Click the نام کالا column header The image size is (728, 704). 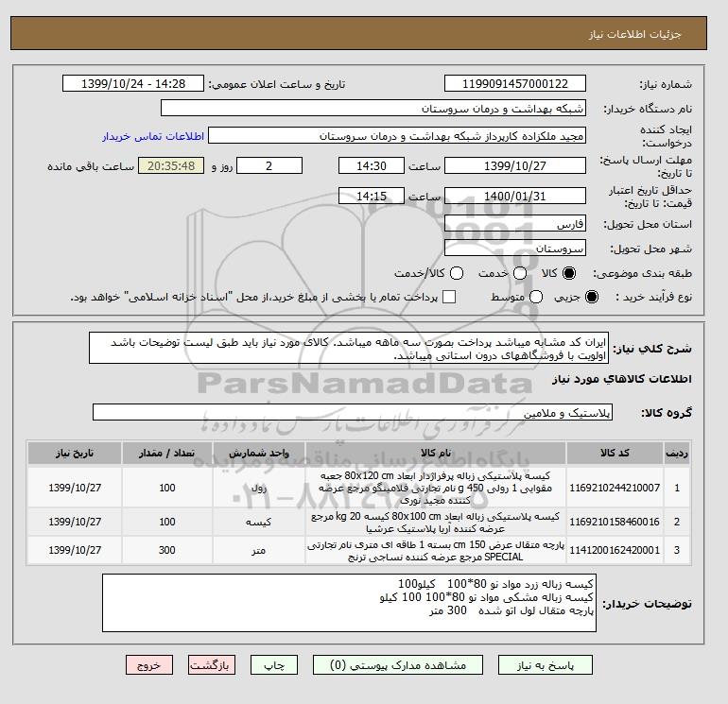coord(436,453)
